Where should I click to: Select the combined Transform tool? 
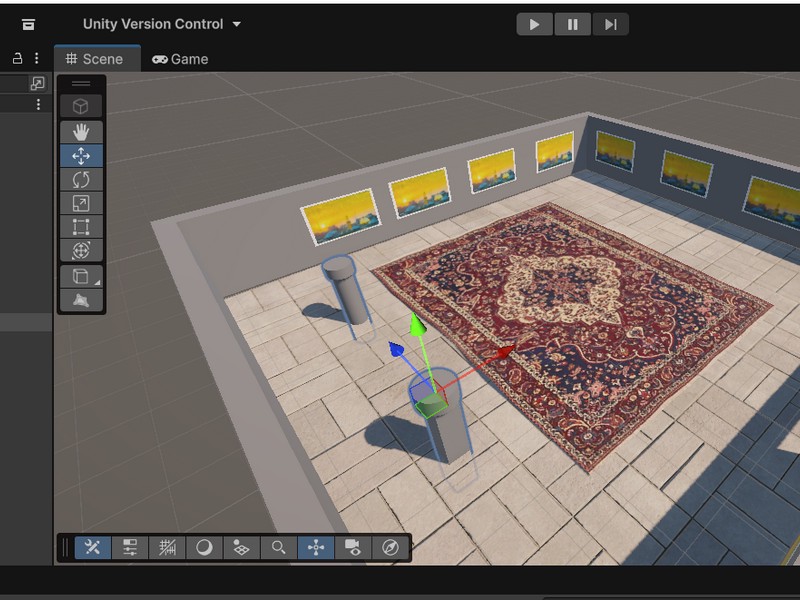pos(81,250)
